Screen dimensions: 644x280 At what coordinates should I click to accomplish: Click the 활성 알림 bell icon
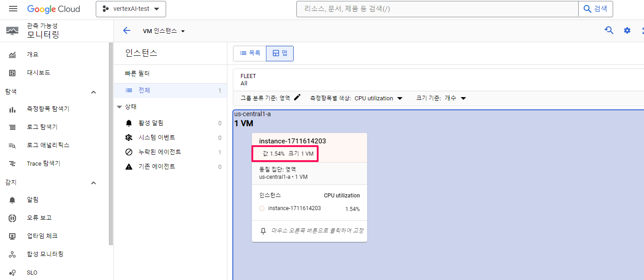(129, 123)
